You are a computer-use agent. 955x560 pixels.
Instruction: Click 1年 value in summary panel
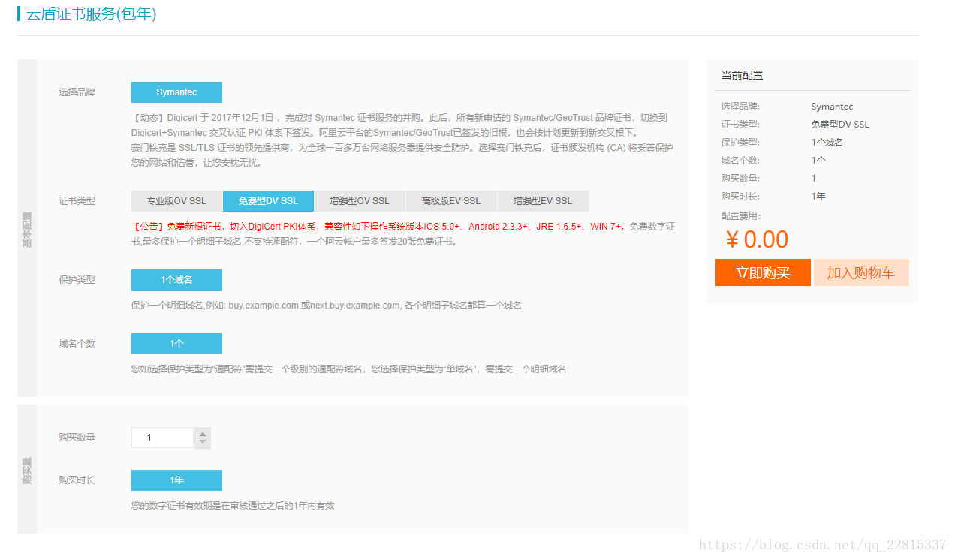(x=818, y=197)
